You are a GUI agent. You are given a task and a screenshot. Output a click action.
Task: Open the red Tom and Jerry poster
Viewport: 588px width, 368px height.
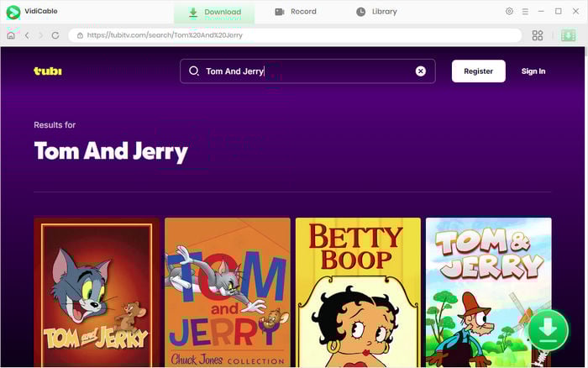tap(97, 292)
